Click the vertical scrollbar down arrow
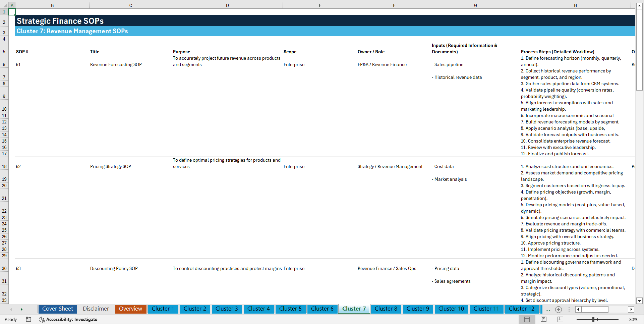 640,301
